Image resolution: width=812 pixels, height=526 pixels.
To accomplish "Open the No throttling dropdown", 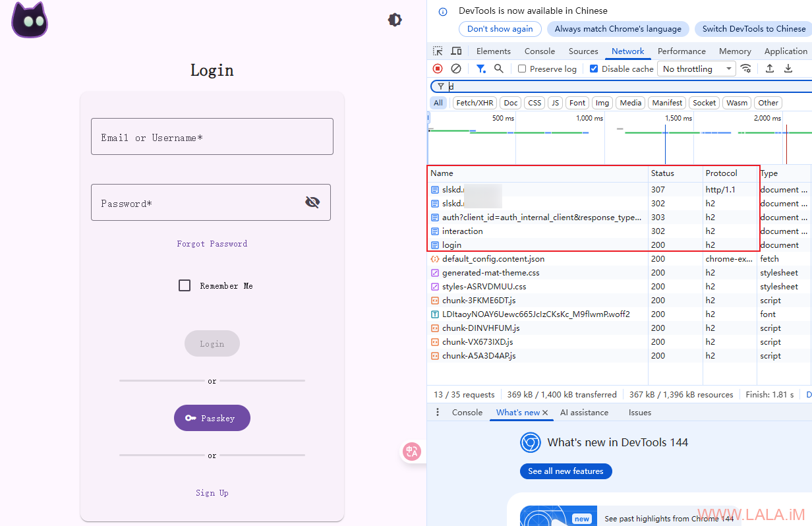I will tap(697, 69).
